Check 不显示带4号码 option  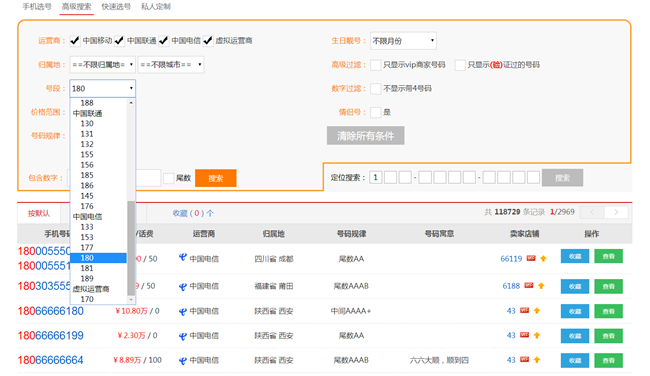pos(376,89)
